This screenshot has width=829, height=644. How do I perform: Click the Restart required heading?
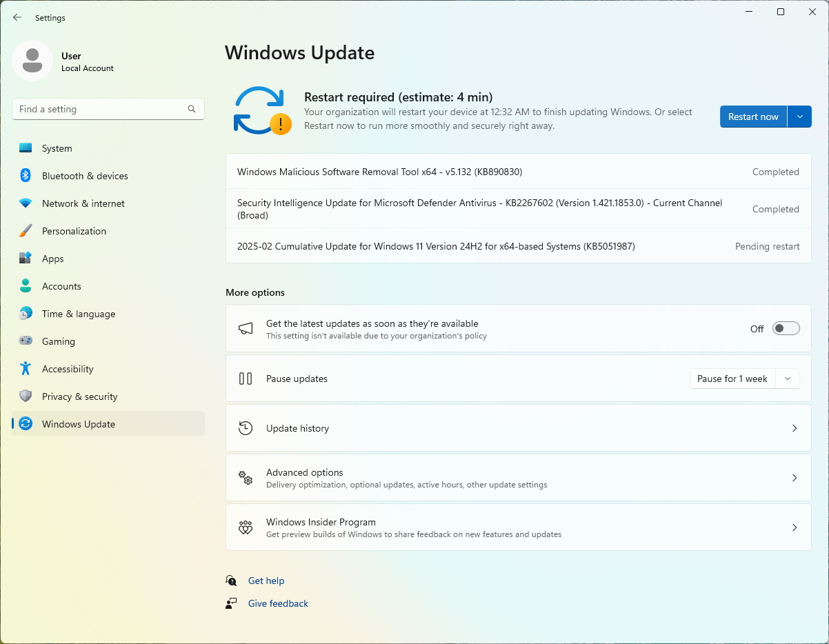(x=399, y=97)
